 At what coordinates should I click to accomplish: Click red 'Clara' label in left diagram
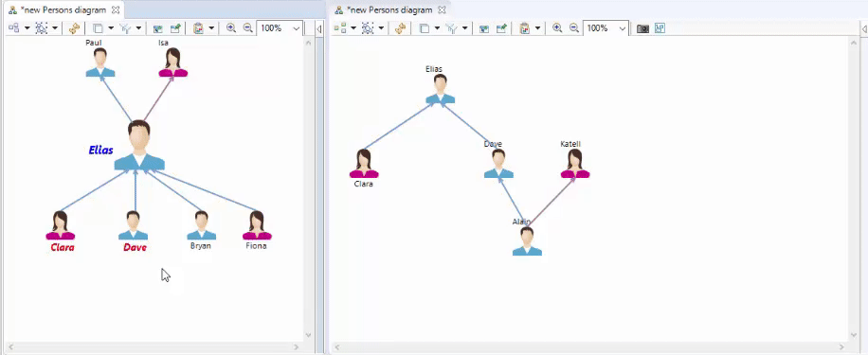[x=62, y=247]
